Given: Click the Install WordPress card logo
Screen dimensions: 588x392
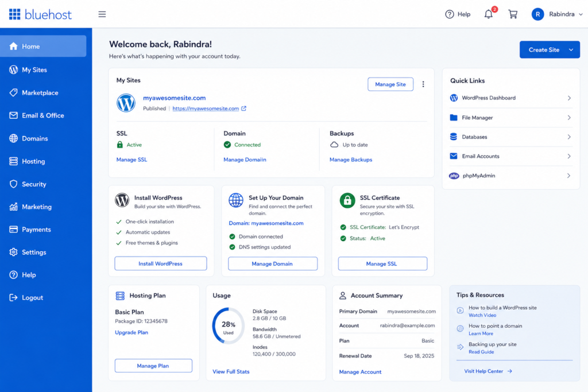Looking at the screenshot, I should pos(122,200).
